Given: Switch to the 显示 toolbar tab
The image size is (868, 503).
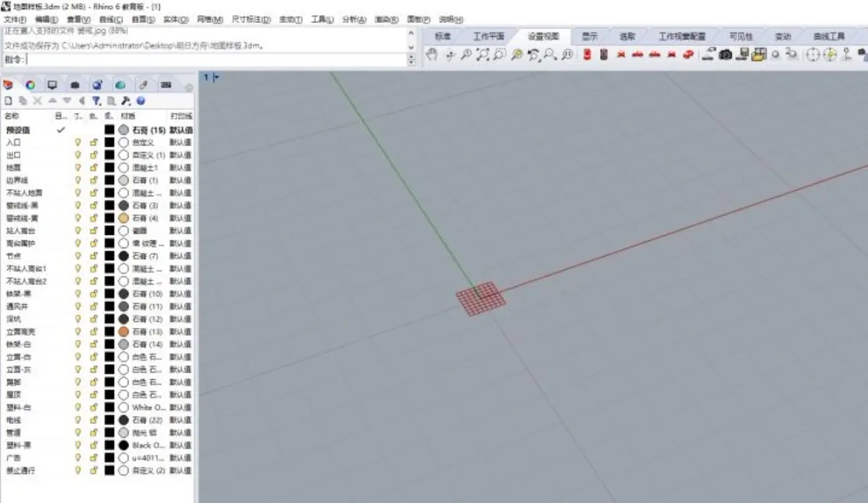Looking at the screenshot, I should pyautogui.click(x=590, y=36).
